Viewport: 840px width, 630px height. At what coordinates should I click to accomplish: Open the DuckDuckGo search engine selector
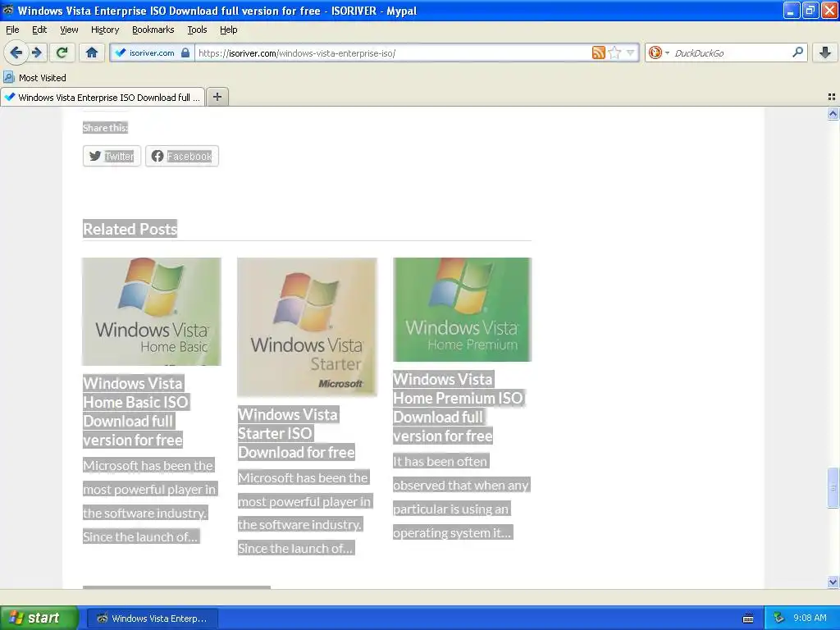(659, 52)
